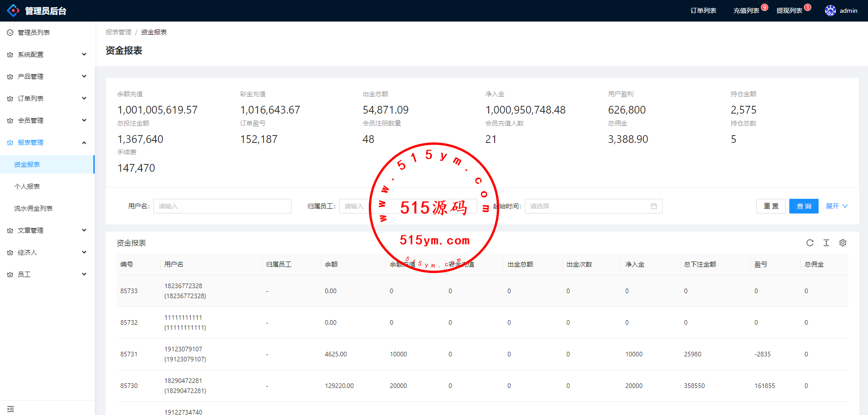Click the 重置 reset button

[x=771, y=206]
